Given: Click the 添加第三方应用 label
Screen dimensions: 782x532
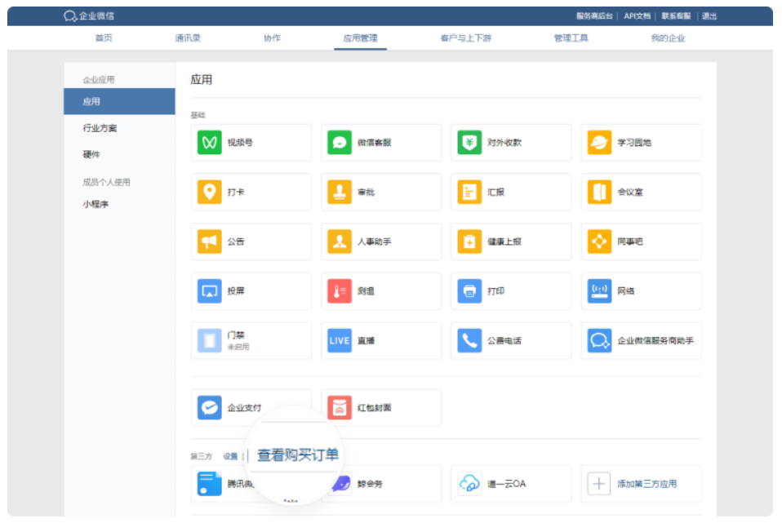Looking at the screenshot, I should pyautogui.click(x=646, y=484).
